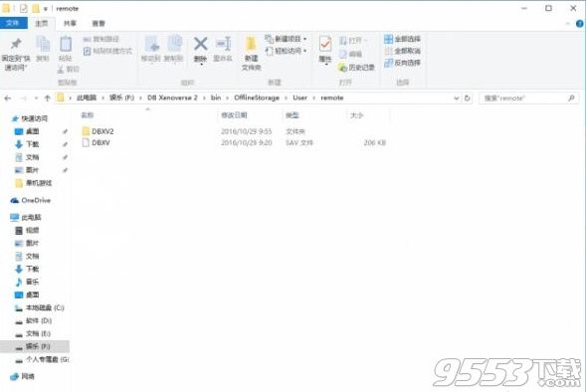Select drive (G:) in sidebar

[x=42, y=359]
